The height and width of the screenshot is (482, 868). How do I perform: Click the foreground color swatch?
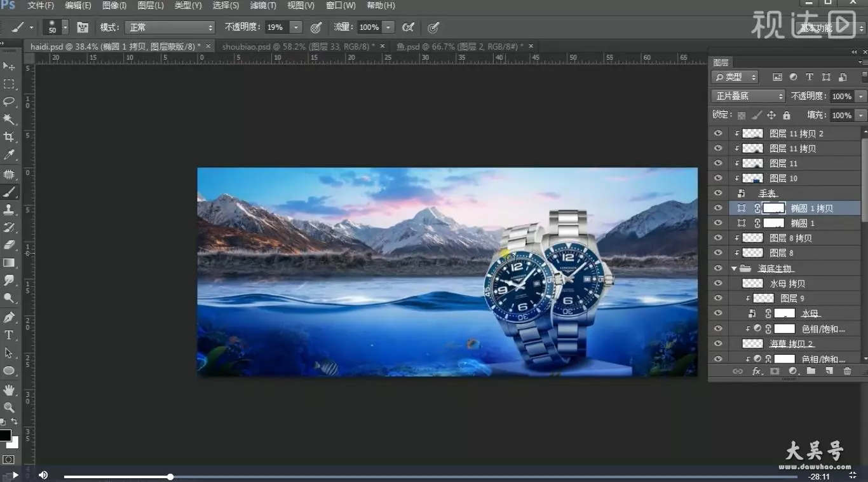tap(5, 436)
